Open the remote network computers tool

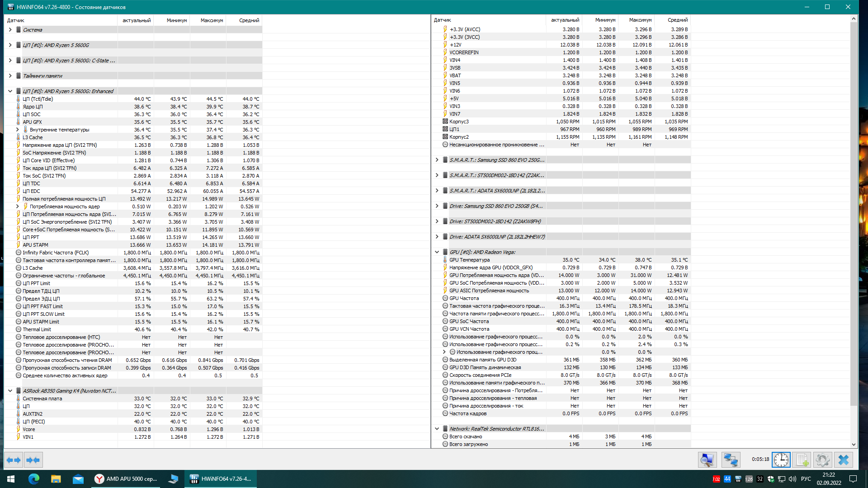[731, 460]
